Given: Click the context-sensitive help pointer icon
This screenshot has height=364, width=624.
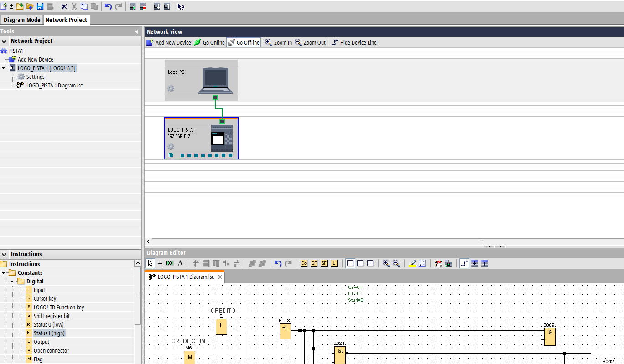Looking at the screenshot, I should [181, 6].
